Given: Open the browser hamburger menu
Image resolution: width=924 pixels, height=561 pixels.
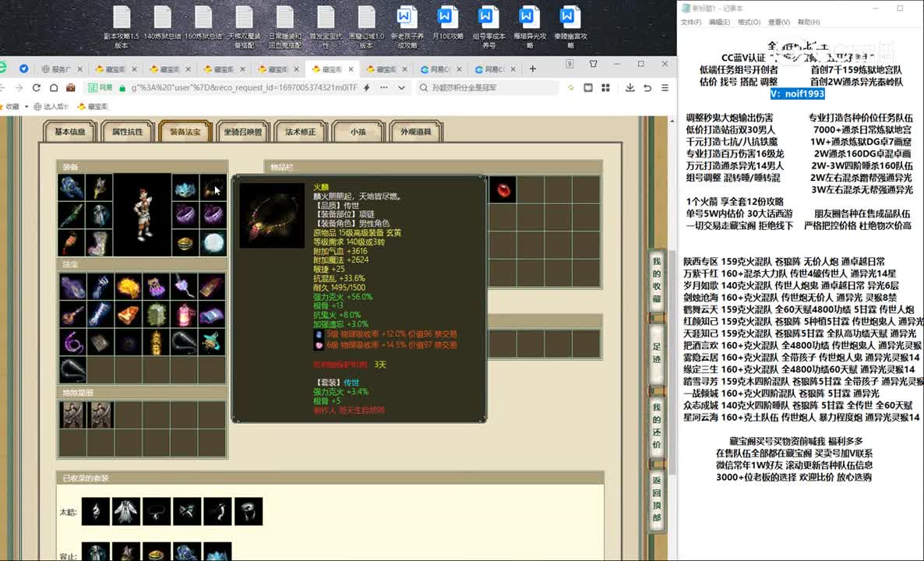Looking at the screenshot, I should click(x=665, y=87).
